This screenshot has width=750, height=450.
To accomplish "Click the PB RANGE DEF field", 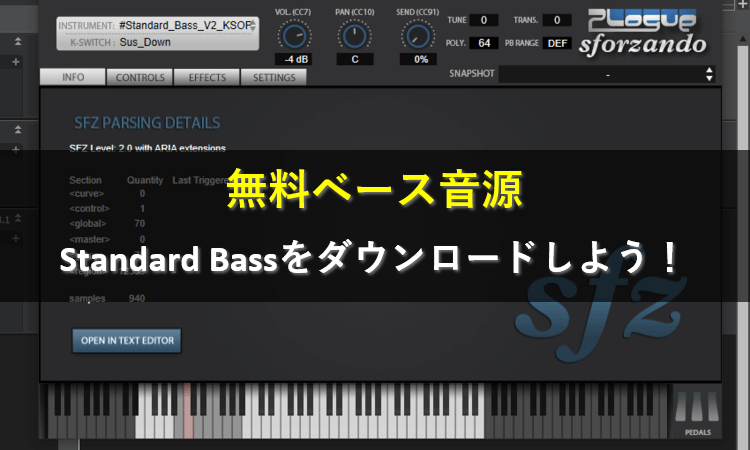I will coord(557,43).
